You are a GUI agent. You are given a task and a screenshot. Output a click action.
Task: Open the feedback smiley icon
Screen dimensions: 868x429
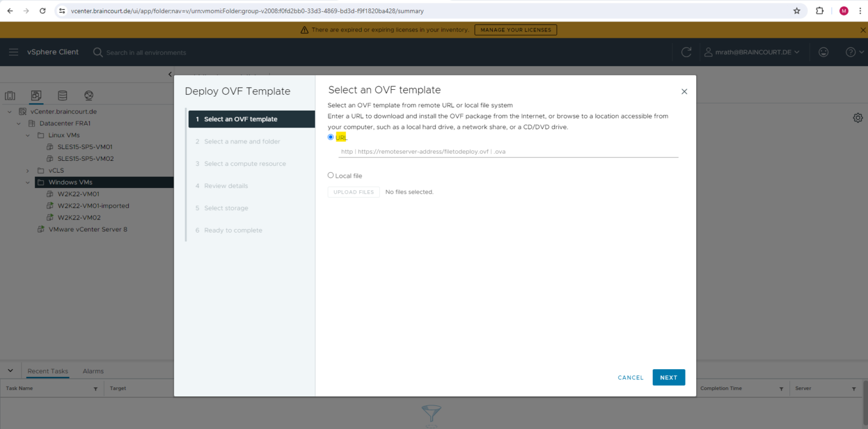click(823, 52)
